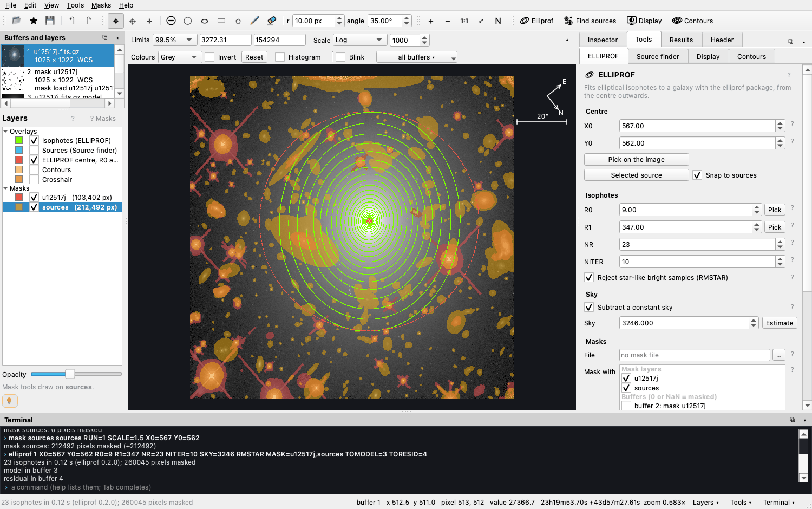This screenshot has height=509, width=812.
Task: Disable Reject star-like bright samples option
Action: coord(589,277)
